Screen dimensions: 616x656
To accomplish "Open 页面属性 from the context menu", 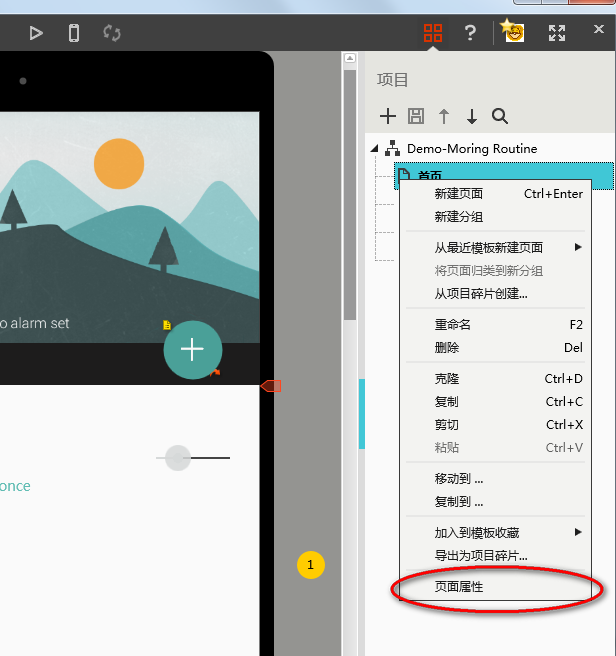I will 495,587.
